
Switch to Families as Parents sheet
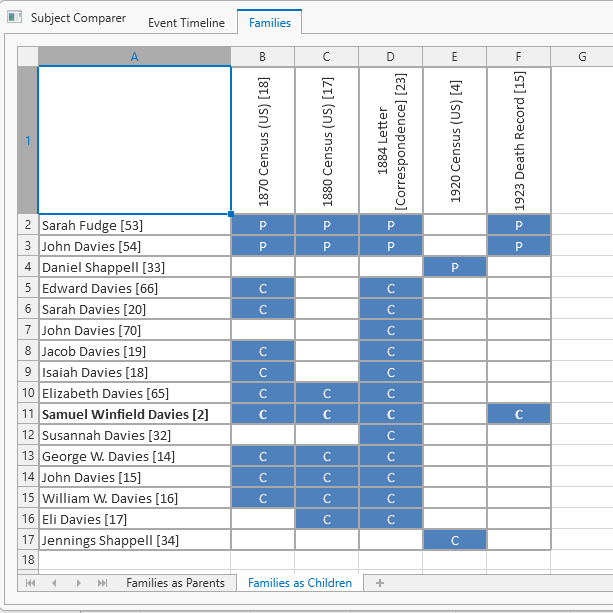pos(175,583)
